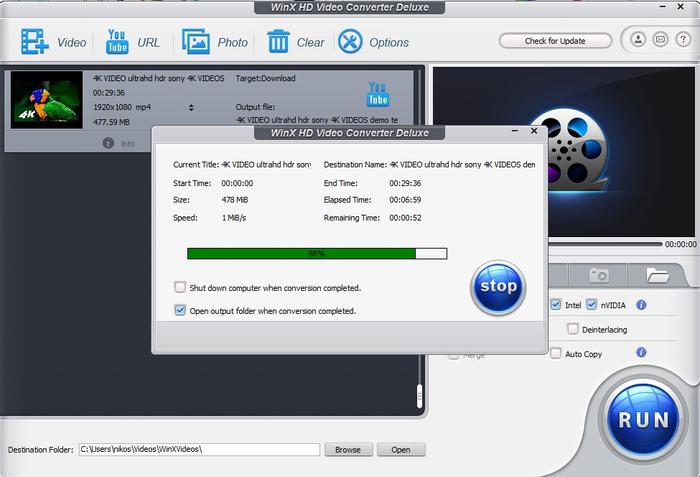Uncheck open output folder when completed
Image resolution: width=700 pixels, height=477 pixels.
180,311
